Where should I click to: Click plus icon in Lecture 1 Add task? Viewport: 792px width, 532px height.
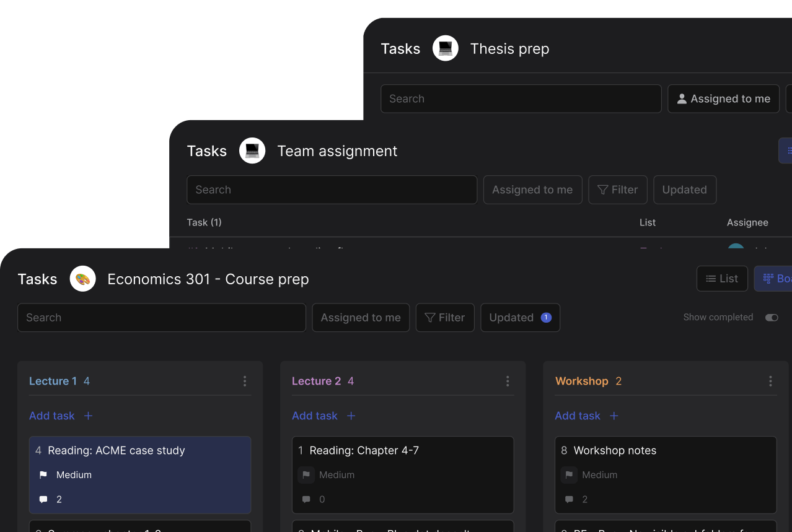(x=88, y=416)
